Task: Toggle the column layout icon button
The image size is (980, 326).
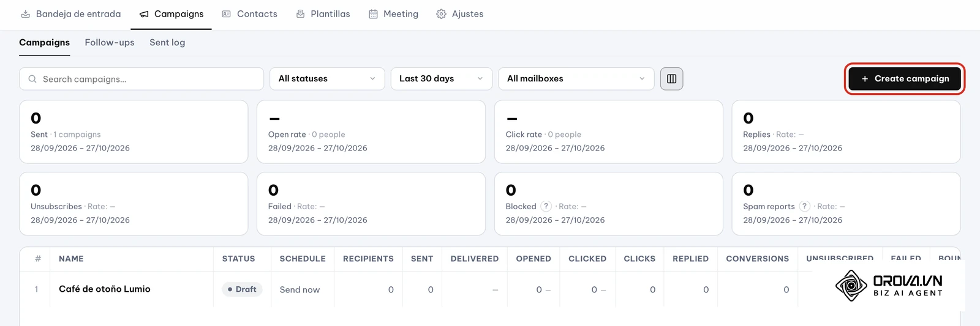Action: tap(671, 78)
